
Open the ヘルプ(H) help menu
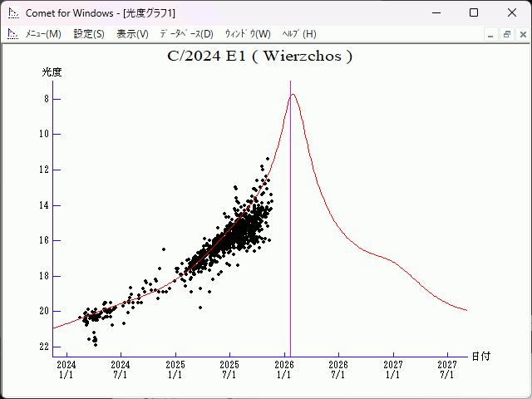(x=299, y=34)
